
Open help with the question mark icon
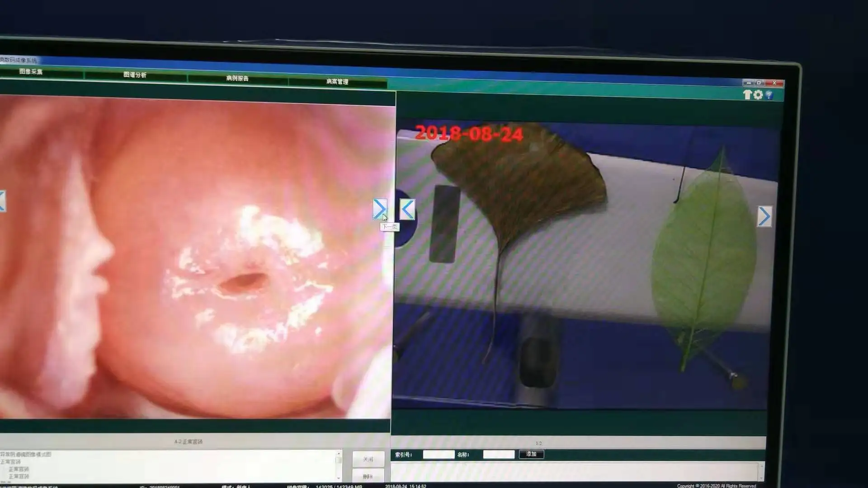[769, 95]
